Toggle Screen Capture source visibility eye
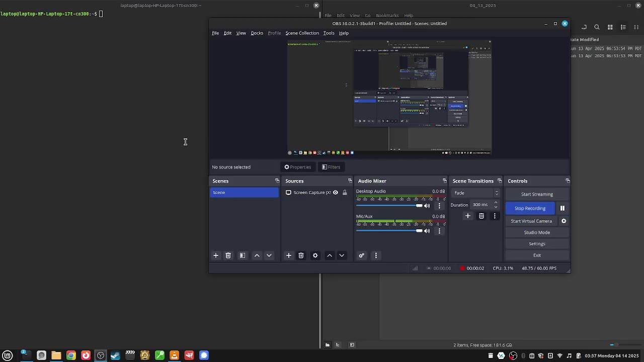644x362 pixels. 336,193
